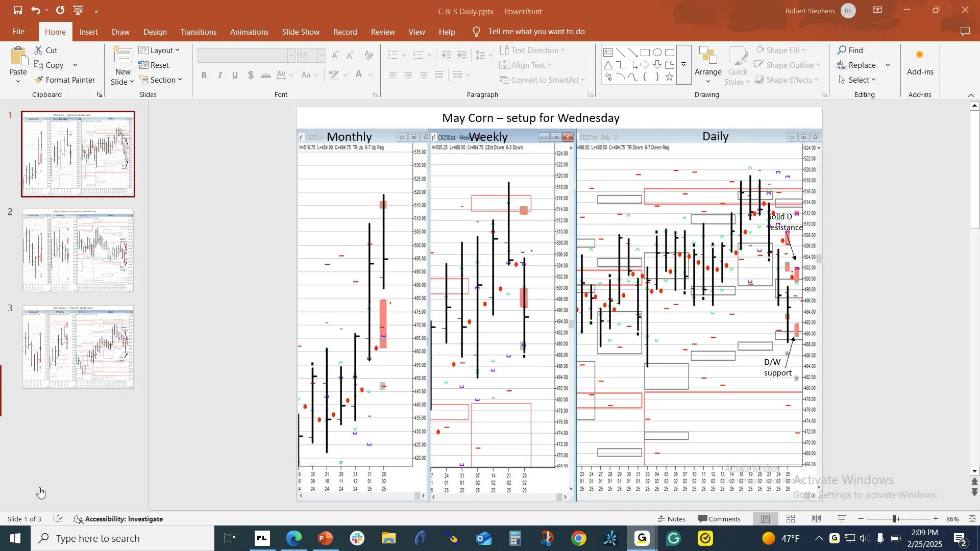
Task: Open the Slide Show tab
Action: coord(301,32)
